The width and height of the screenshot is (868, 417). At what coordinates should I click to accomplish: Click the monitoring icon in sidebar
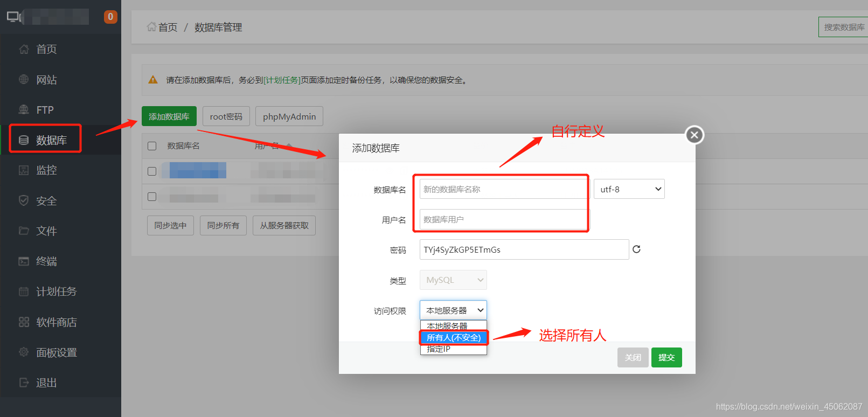point(24,170)
